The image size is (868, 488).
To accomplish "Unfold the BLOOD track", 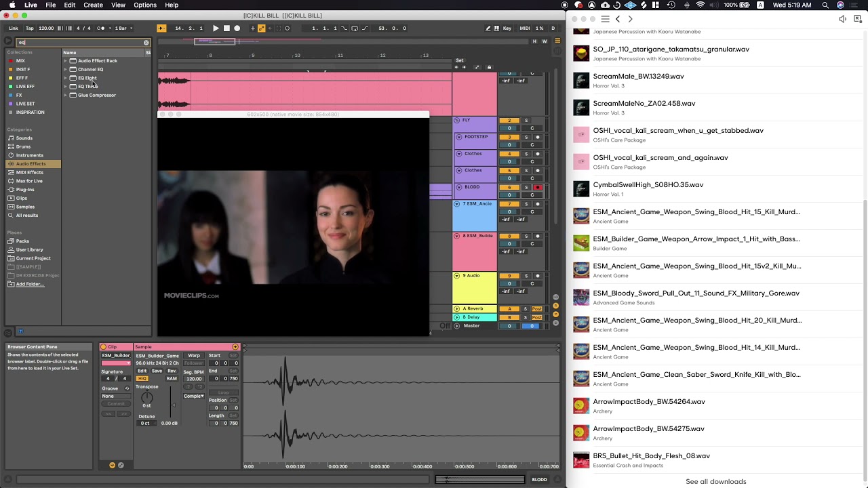I will click(459, 187).
